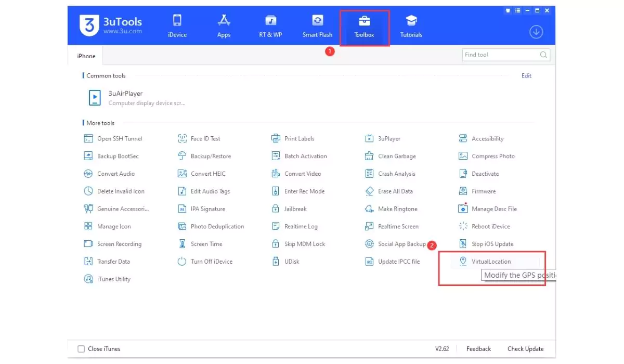Open the Convert HEIC tool
The height and width of the screenshot is (364, 624).
201,174
